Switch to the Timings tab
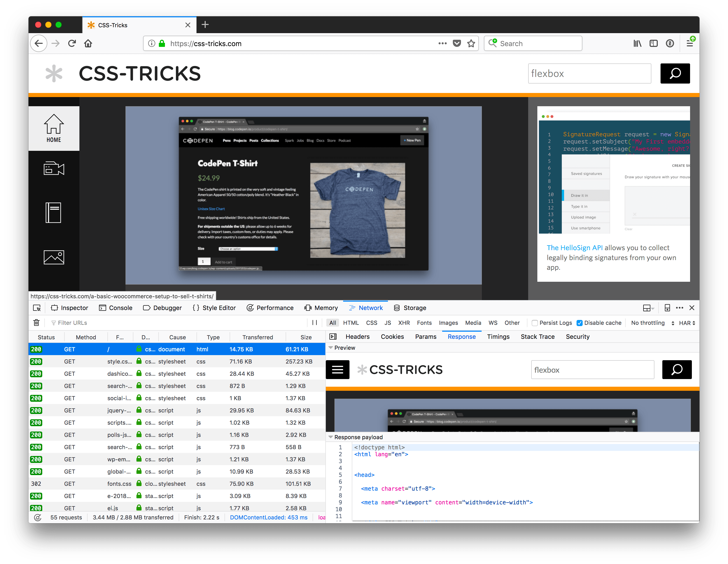The width and height of the screenshot is (728, 564). [498, 337]
